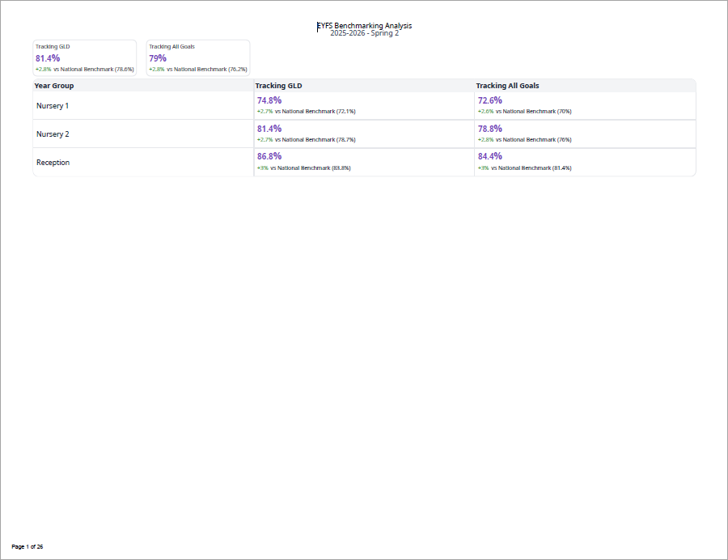Image resolution: width=728 pixels, height=560 pixels.
Task: Click the 2025-2026 - Spring 2 subtitle
Action: click(x=364, y=33)
